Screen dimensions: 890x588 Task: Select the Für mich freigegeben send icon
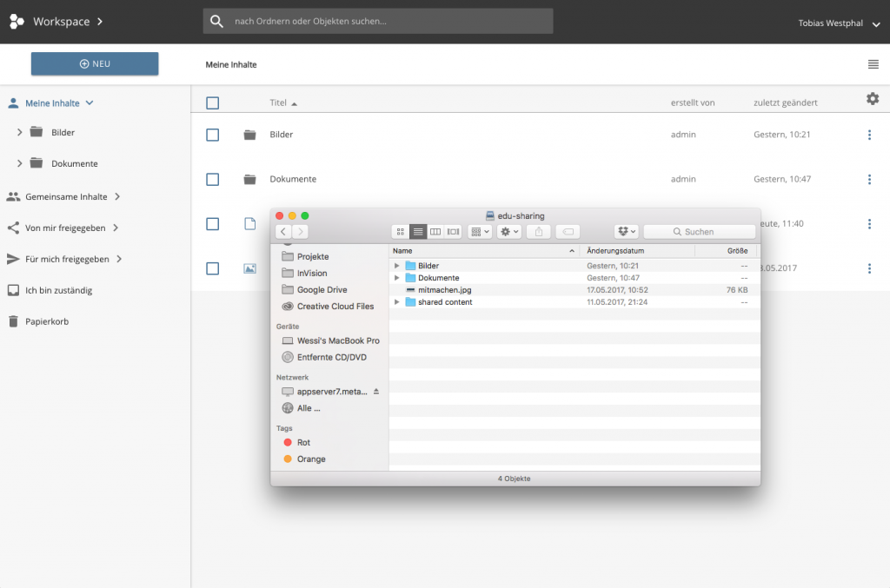11,259
